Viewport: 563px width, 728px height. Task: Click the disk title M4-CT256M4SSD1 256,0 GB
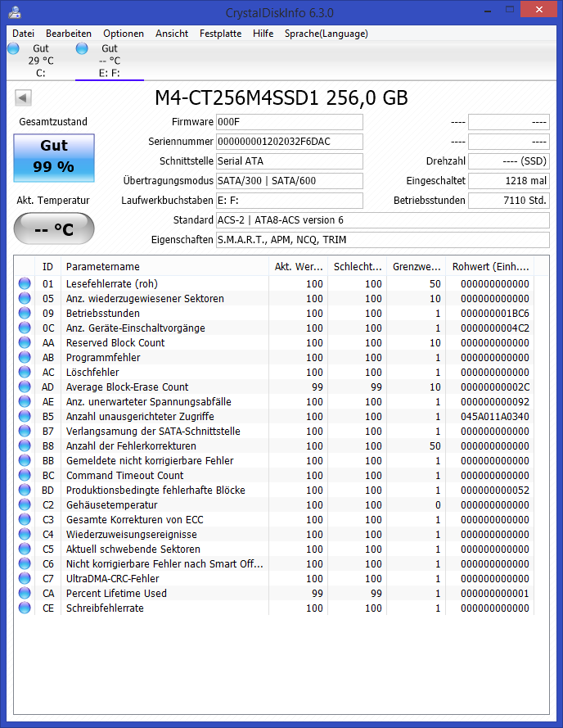[281, 98]
